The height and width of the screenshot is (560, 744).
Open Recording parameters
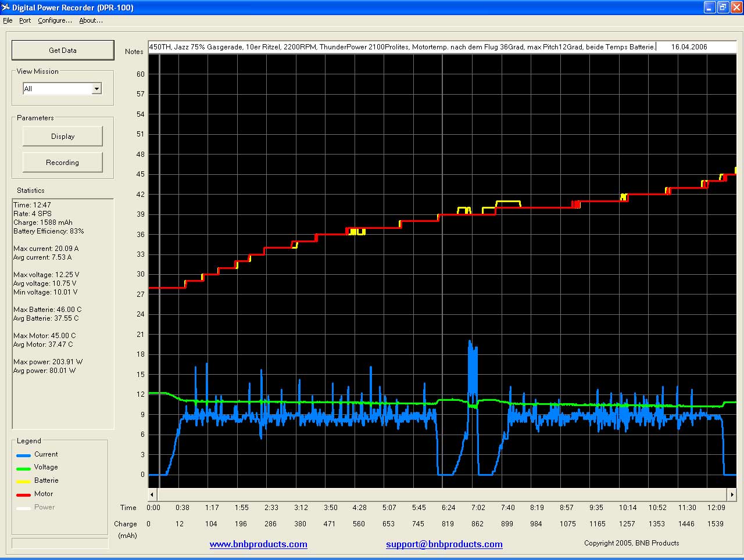(x=63, y=163)
